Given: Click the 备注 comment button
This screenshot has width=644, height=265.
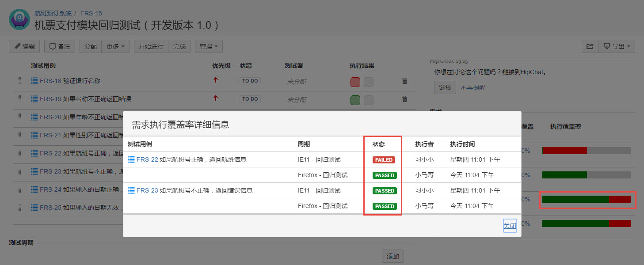Looking at the screenshot, I should pos(60,46).
